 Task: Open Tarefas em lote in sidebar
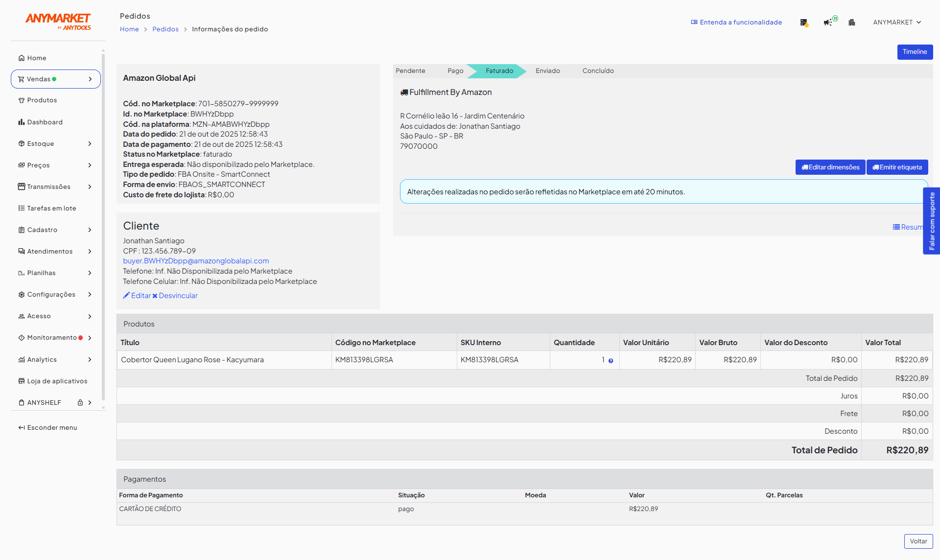51,209
